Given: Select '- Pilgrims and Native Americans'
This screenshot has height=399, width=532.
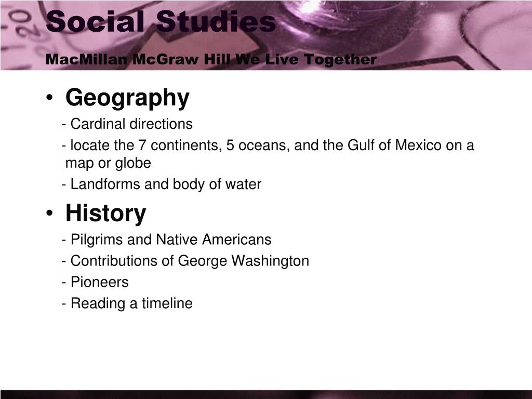Looking at the screenshot, I should point(167,240).
